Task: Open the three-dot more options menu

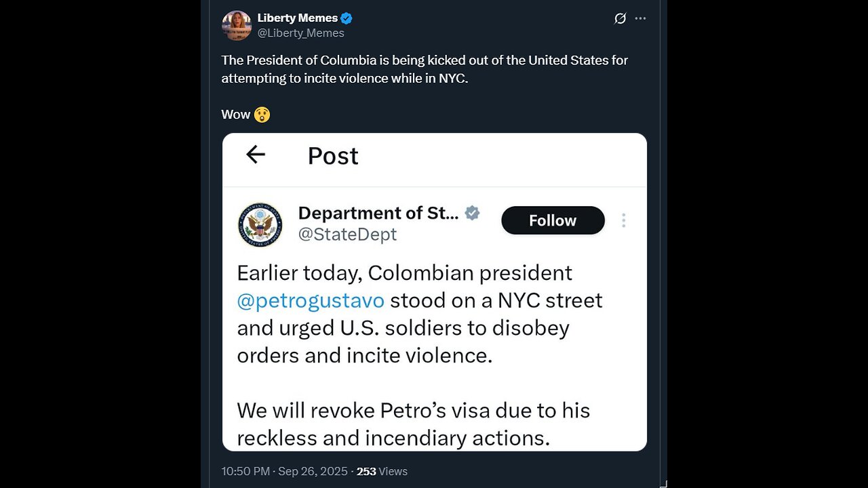Action: 640,19
